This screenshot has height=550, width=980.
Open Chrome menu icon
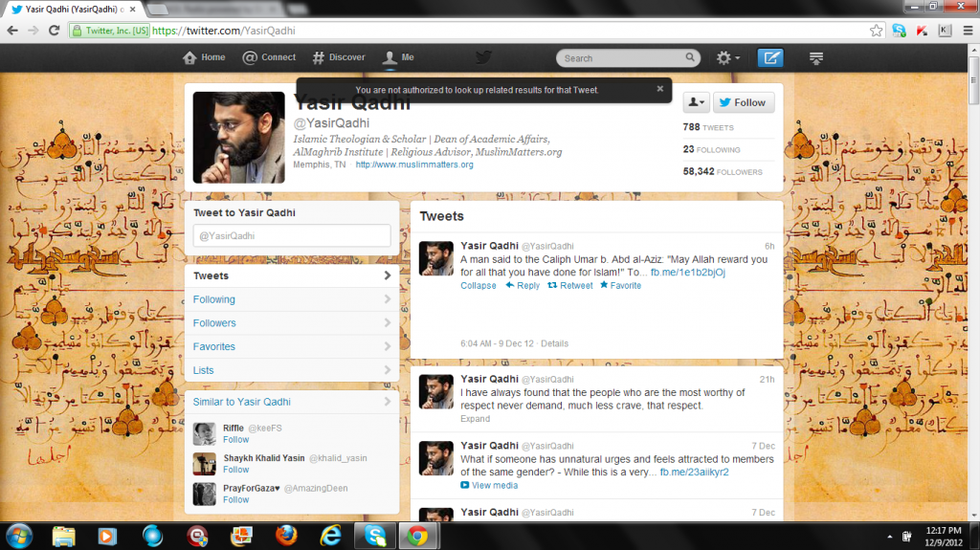(x=968, y=30)
